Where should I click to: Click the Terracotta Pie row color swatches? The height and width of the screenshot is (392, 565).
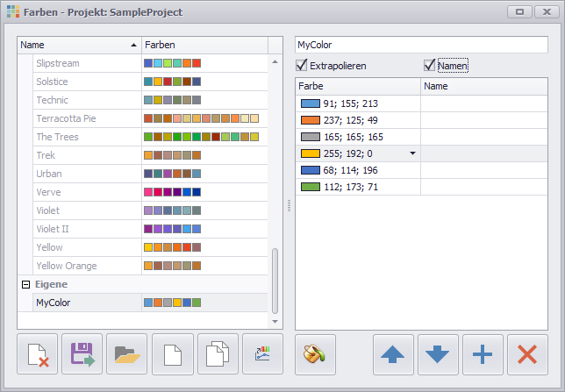201,118
